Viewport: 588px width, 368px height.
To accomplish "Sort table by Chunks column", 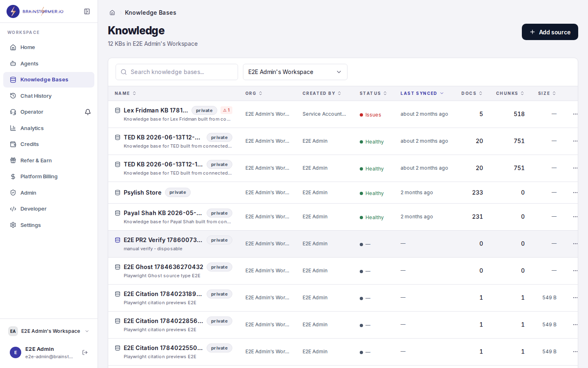I will click(510, 93).
